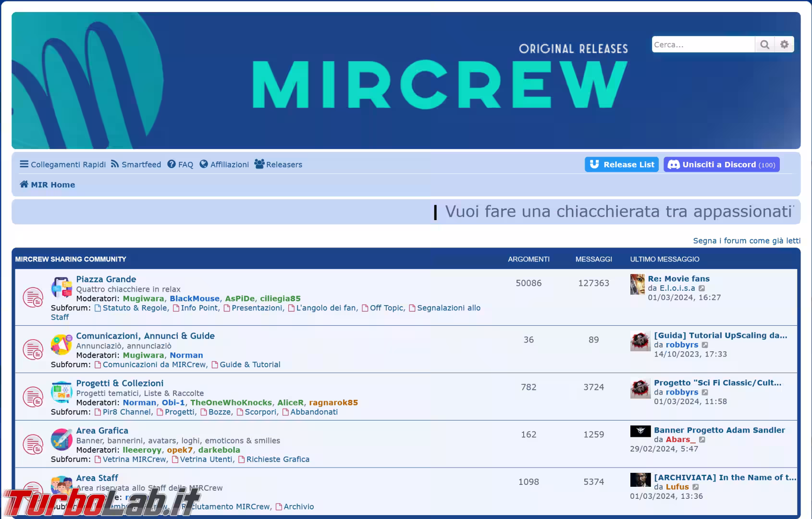This screenshot has width=812, height=519.
Task: Click into the Cerca search field
Action: click(x=703, y=45)
